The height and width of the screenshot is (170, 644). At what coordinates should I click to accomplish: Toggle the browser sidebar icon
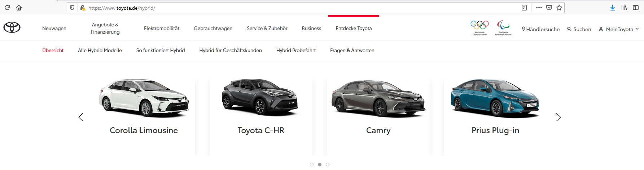(636, 8)
